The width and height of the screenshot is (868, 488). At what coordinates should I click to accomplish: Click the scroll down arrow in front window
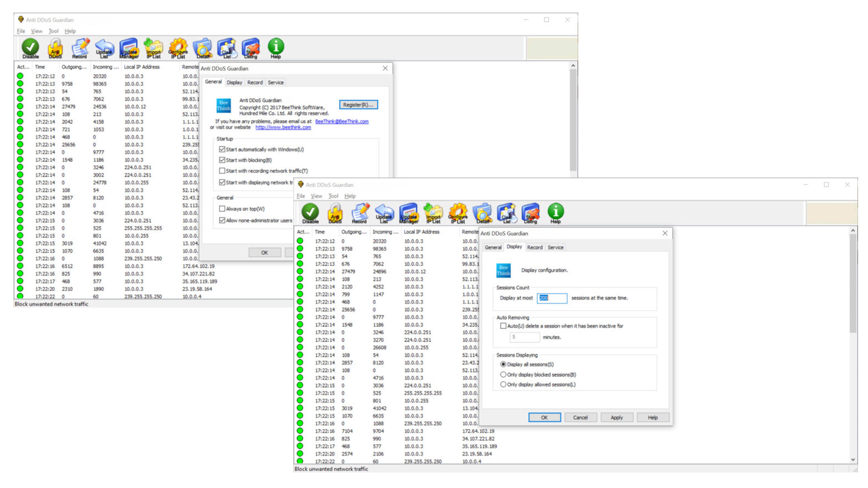click(x=853, y=460)
